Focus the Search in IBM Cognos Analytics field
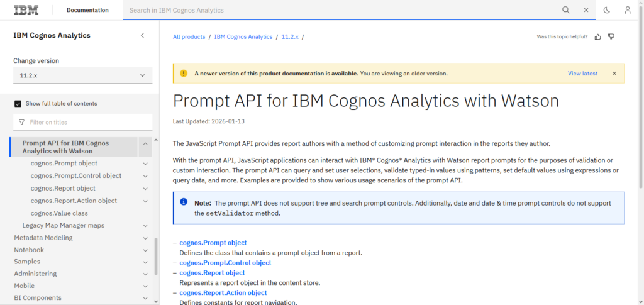This screenshot has height=305, width=644. point(341,10)
